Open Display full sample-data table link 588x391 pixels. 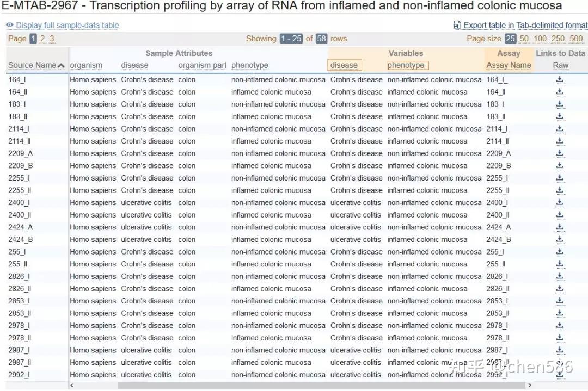point(67,26)
